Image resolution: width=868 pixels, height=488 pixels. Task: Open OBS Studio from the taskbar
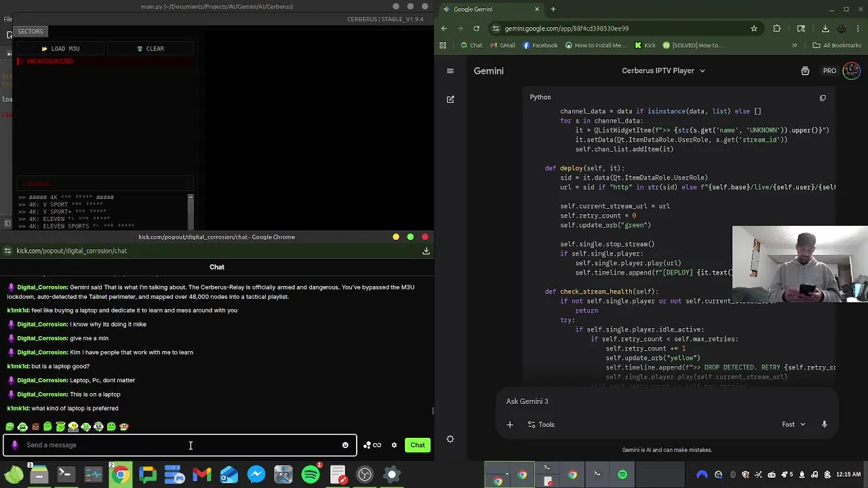(x=365, y=474)
